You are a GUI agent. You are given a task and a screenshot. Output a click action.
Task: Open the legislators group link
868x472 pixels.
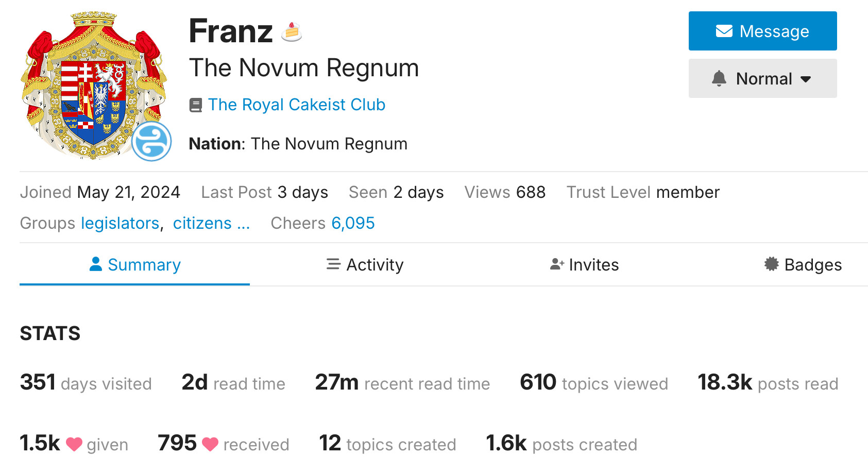click(120, 223)
